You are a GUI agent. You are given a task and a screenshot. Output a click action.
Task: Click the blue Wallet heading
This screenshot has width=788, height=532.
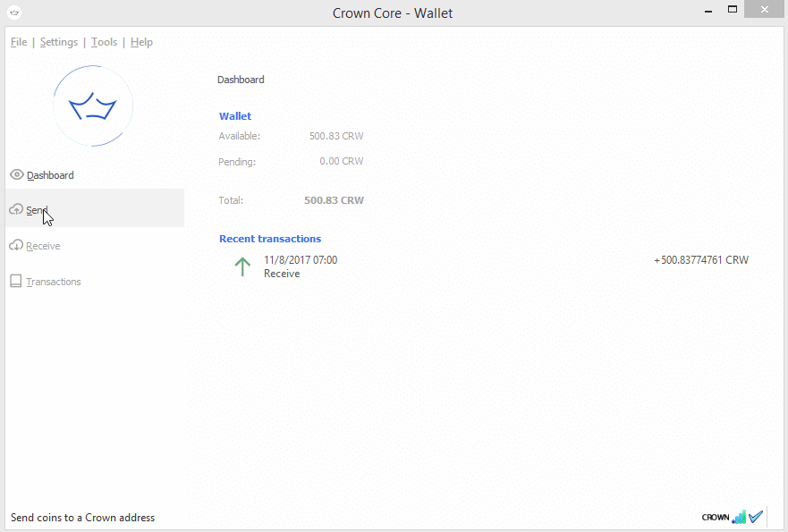(x=235, y=116)
